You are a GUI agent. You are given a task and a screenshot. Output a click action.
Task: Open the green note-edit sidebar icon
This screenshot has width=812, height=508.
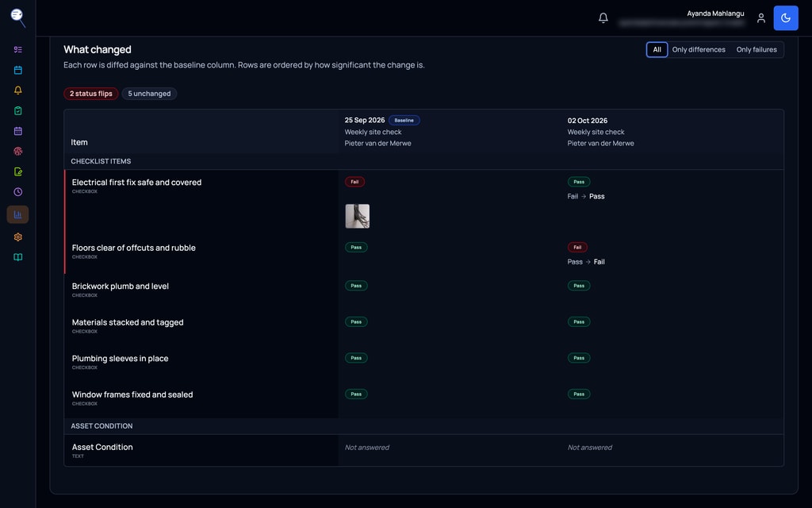(18, 171)
